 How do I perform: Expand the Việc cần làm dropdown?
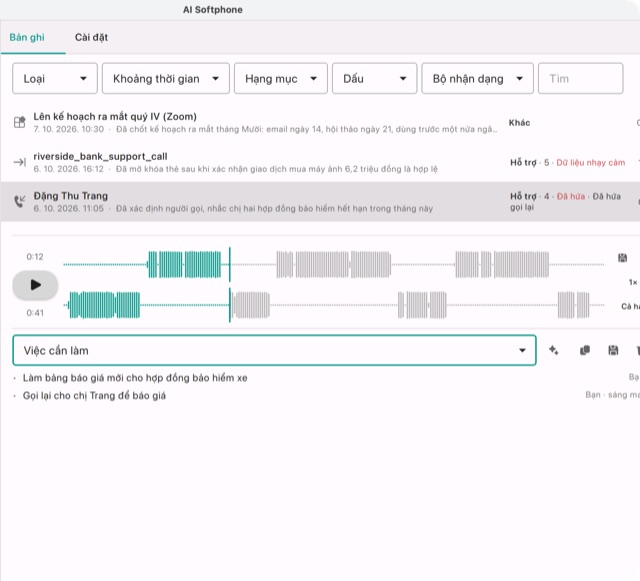[x=274, y=350]
